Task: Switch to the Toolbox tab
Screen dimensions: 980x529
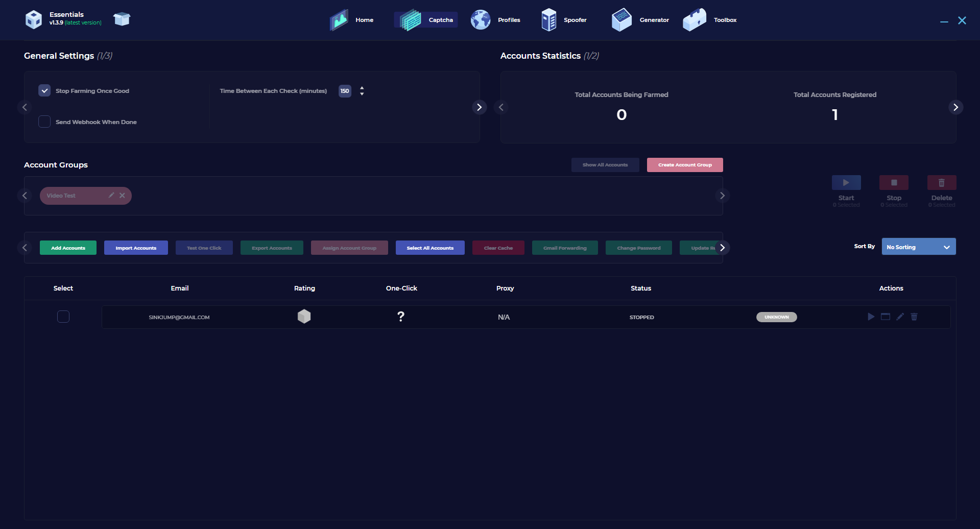Action: click(710, 20)
